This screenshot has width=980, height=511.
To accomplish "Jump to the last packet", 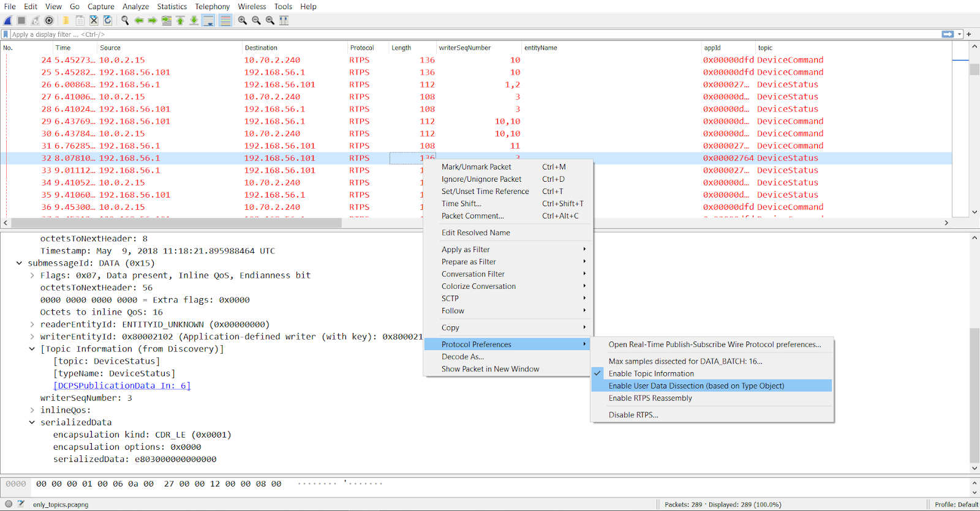I will pos(194,20).
